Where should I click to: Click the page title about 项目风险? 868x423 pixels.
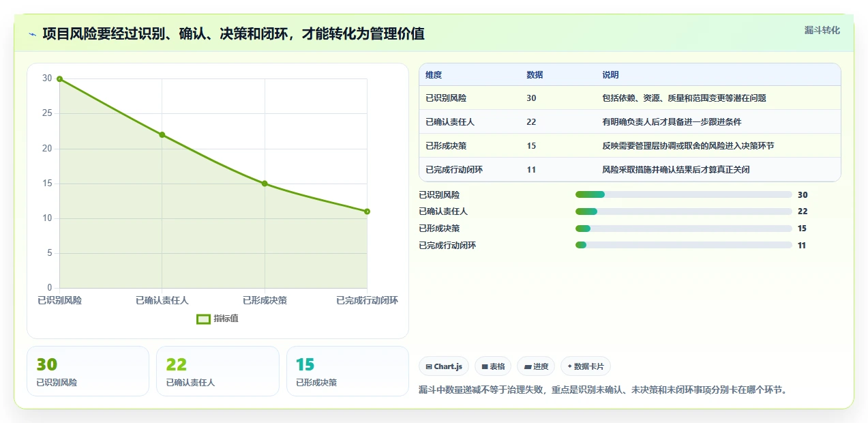coord(233,34)
